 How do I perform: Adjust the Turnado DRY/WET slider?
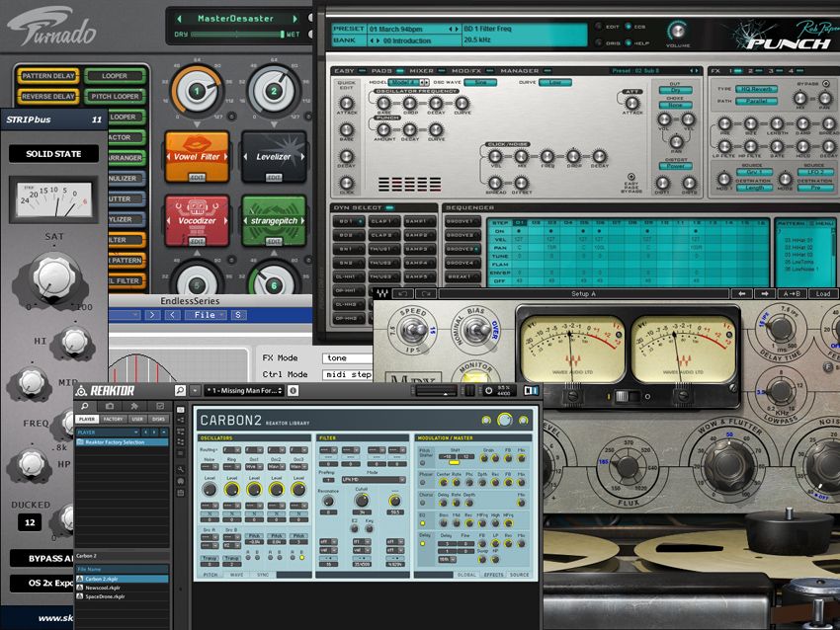click(x=237, y=35)
